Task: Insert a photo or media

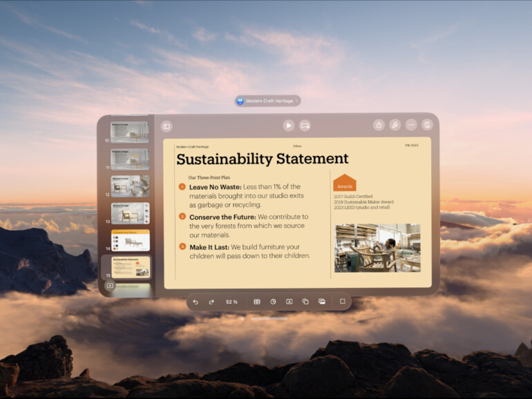Action: click(x=322, y=302)
